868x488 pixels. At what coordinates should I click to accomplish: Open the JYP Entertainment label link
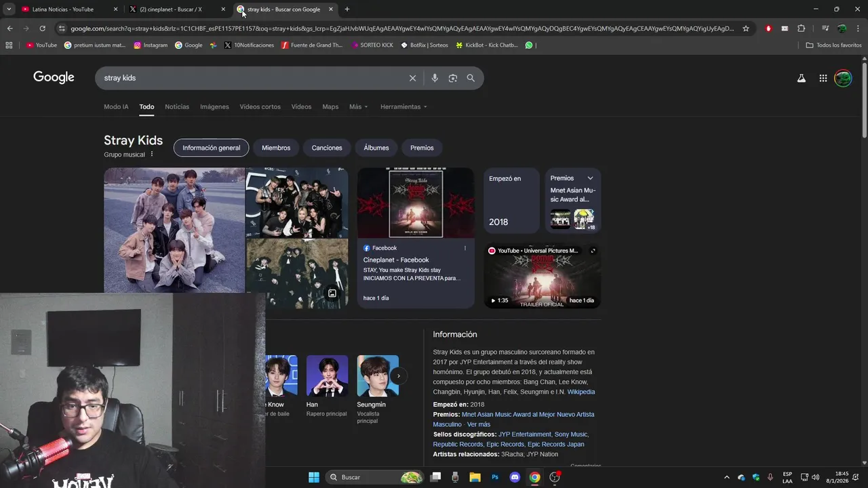[525, 434]
